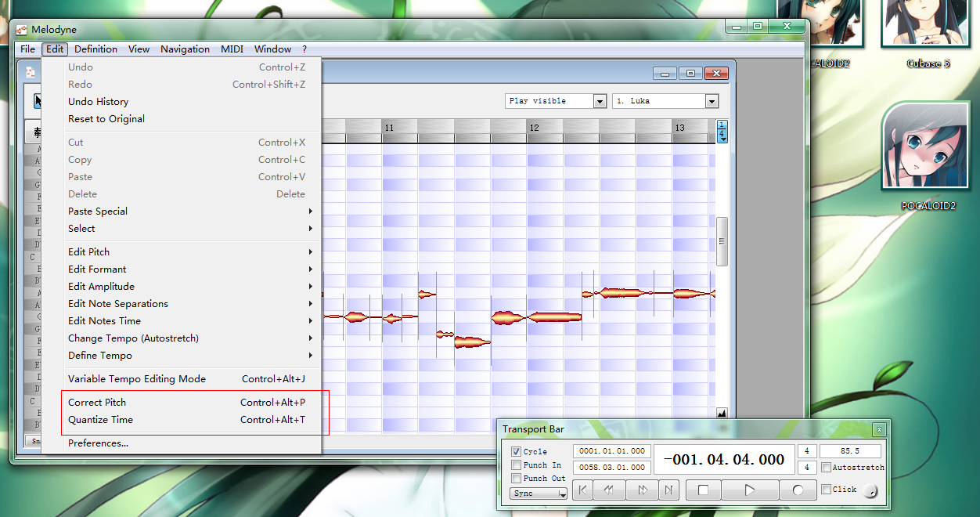Open the Sync dropdown in Transport Bar
The image size is (980, 517).
(x=539, y=493)
